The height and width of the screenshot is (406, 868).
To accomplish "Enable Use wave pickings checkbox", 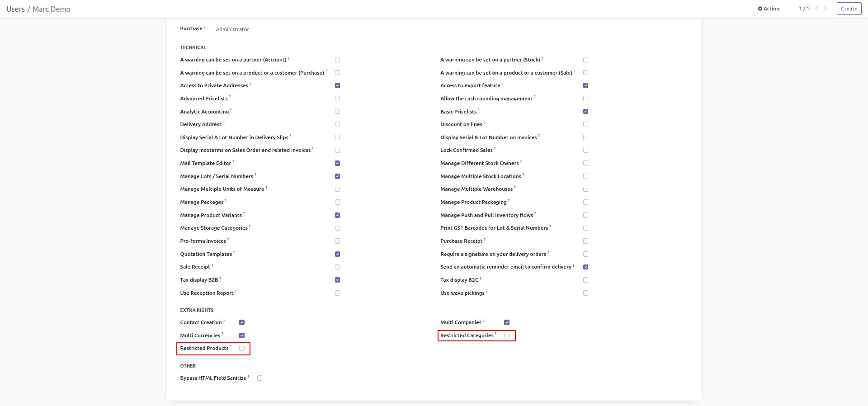I will tap(585, 293).
